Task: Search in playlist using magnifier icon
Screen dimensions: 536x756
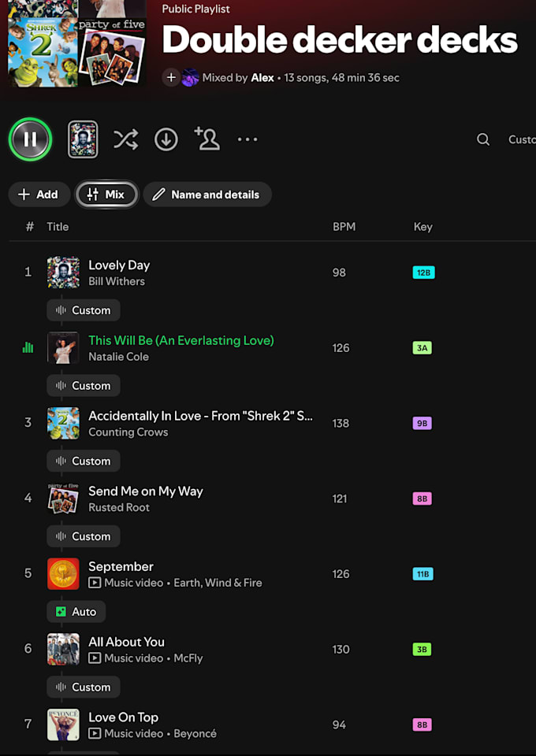Action: 483,139
